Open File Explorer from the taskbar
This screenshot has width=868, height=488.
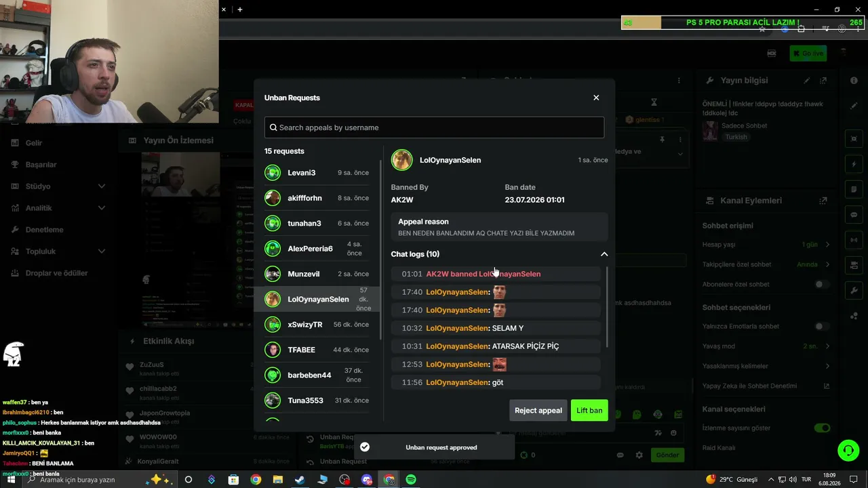pyautogui.click(x=278, y=479)
